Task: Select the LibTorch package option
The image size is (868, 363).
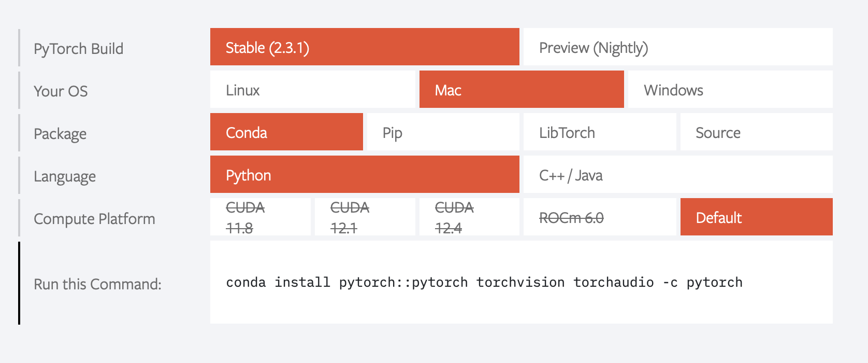Action: pyautogui.click(x=600, y=132)
